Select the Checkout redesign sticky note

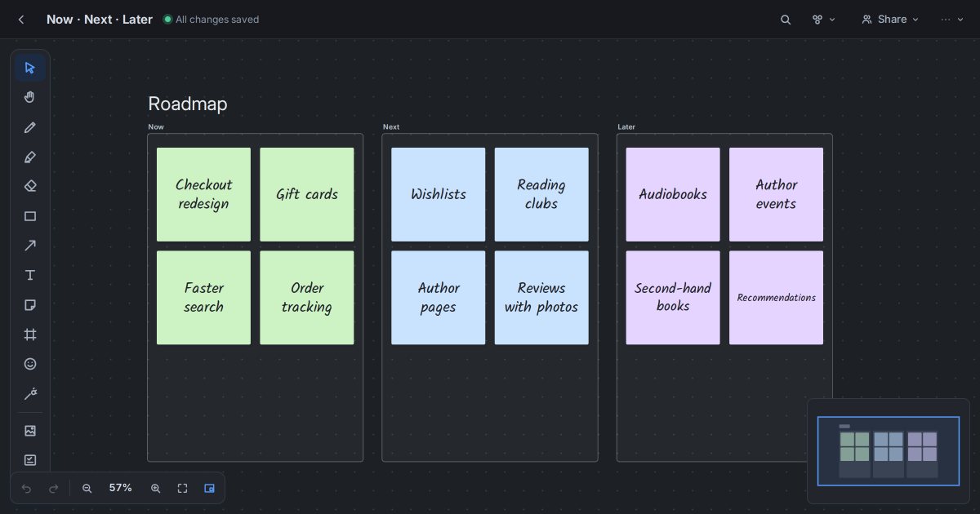point(203,194)
